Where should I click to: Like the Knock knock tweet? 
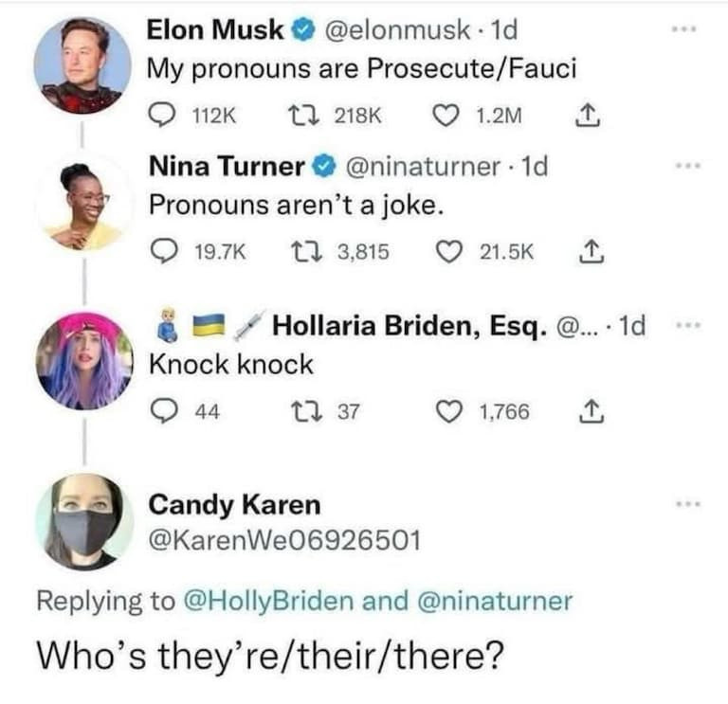pos(446,412)
